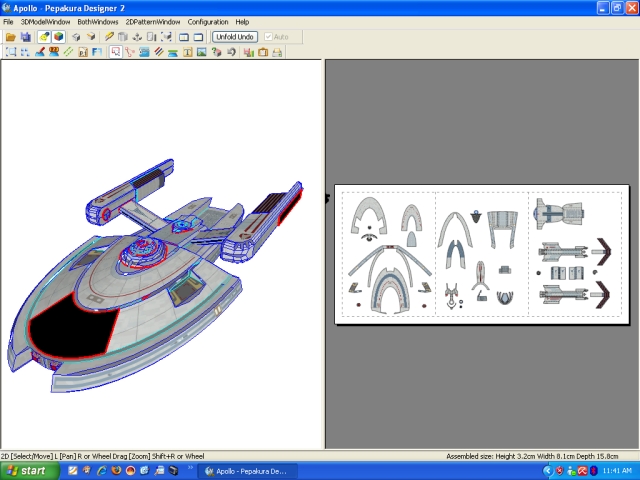Click the orange briefcase icon
This screenshot has height=480, width=640.
263,52
